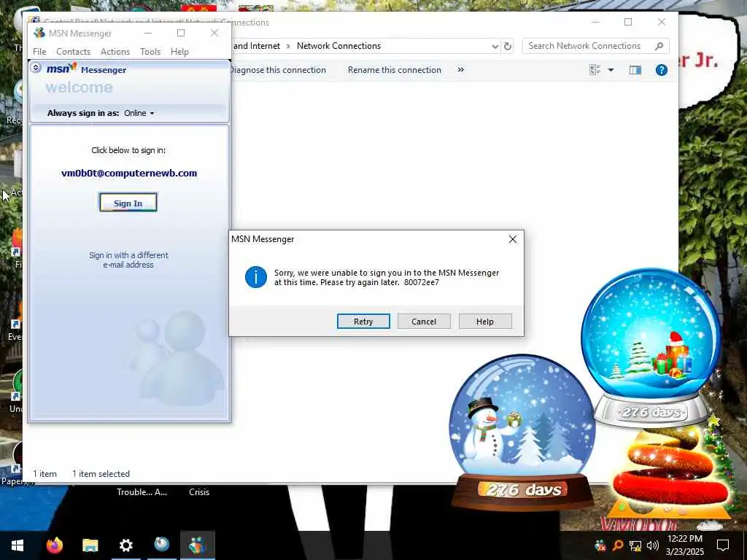Open Settings gear on the taskbar
The image size is (747, 560).
coord(125,545)
